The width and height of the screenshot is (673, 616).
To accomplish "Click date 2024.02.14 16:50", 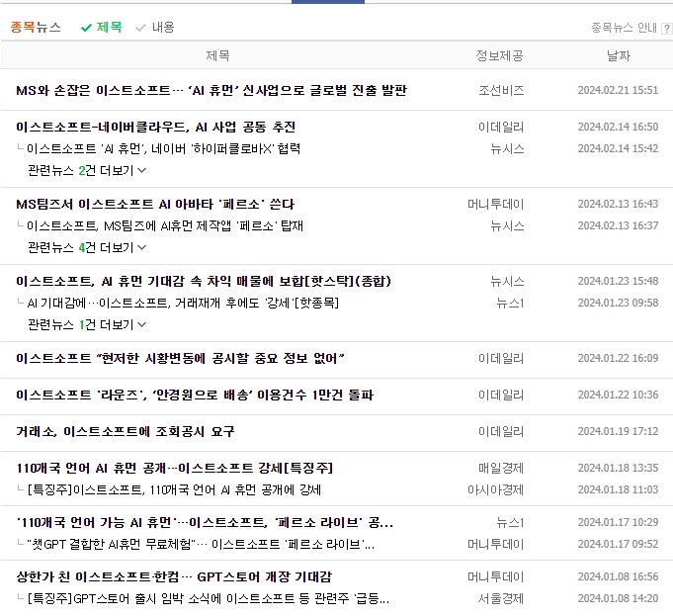I will pyautogui.click(x=618, y=127).
